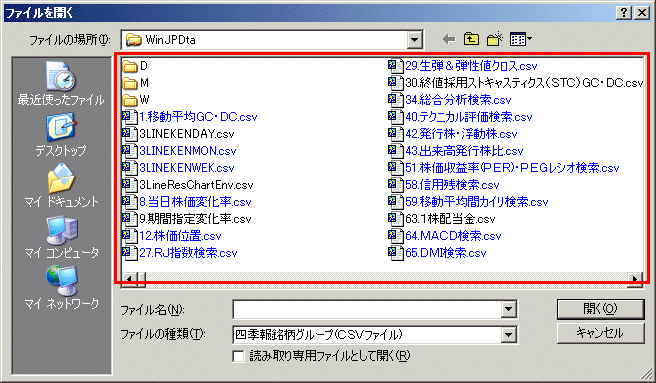Go back to previous folder arrow

click(x=449, y=40)
